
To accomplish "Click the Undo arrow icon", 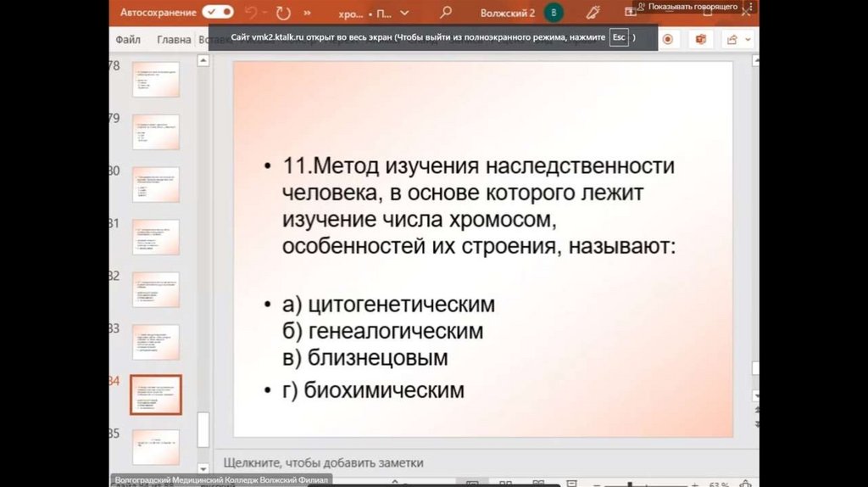I will 251,14.
